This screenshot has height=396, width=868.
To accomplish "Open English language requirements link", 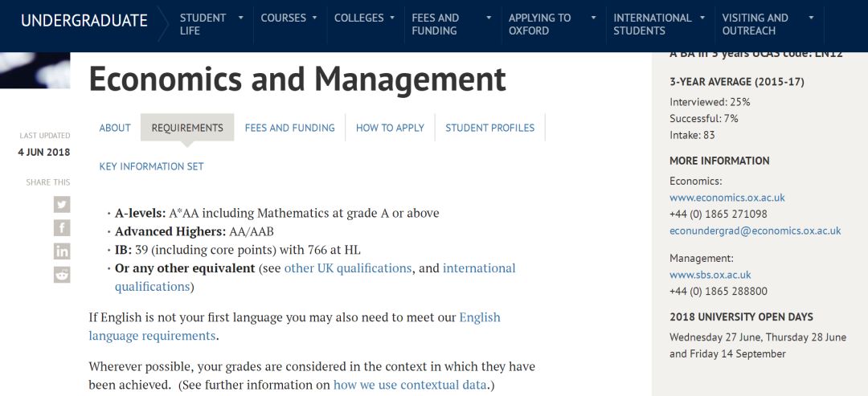I will (x=294, y=326).
